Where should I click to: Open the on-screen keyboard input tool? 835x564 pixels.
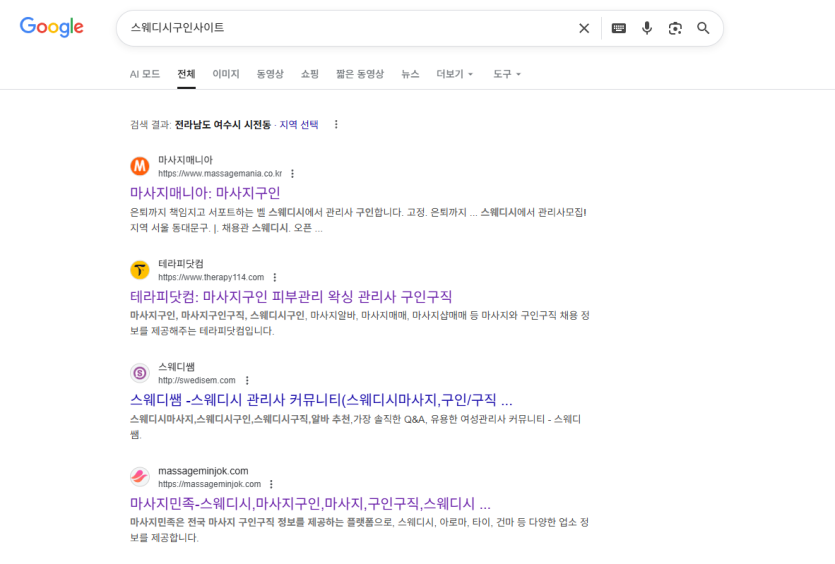click(619, 28)
